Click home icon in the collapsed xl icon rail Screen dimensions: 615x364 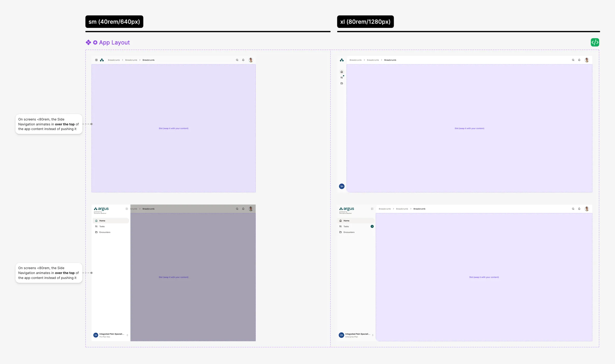(x=342, y=72)
